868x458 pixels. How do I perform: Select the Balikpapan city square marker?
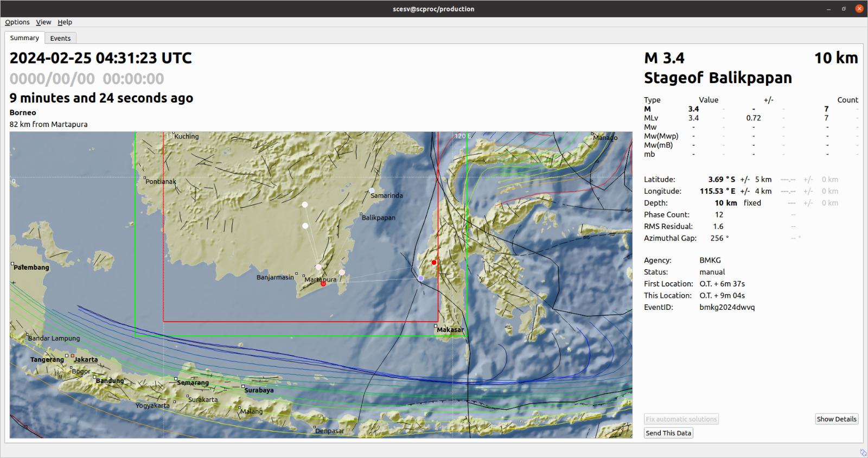click(x=362, y=214)
